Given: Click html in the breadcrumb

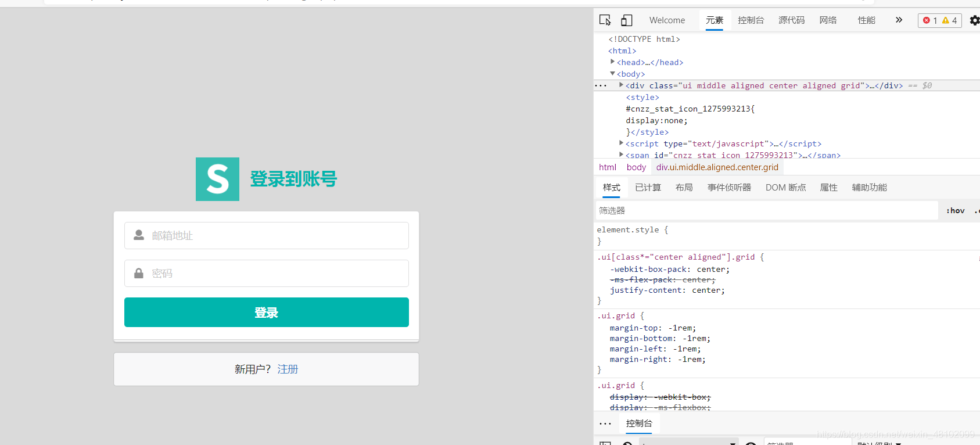Looking at the screenshot, I should (608, 167).
